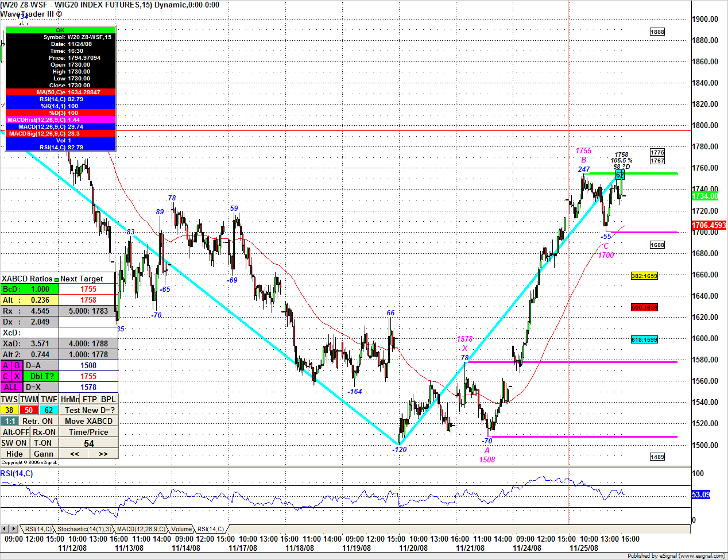Click the red 500:1629 retracement label
The height and width of the screenshot is (560, 728).
644,307
